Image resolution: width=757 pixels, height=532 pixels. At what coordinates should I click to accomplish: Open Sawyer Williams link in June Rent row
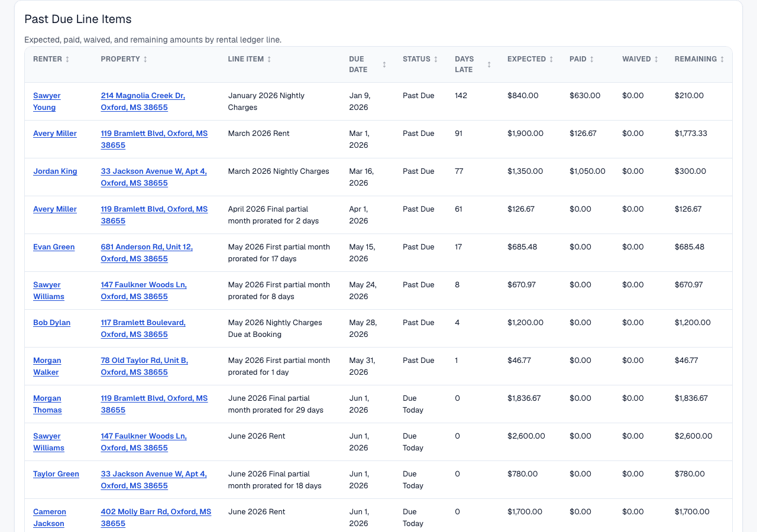(x=48, y=442)
